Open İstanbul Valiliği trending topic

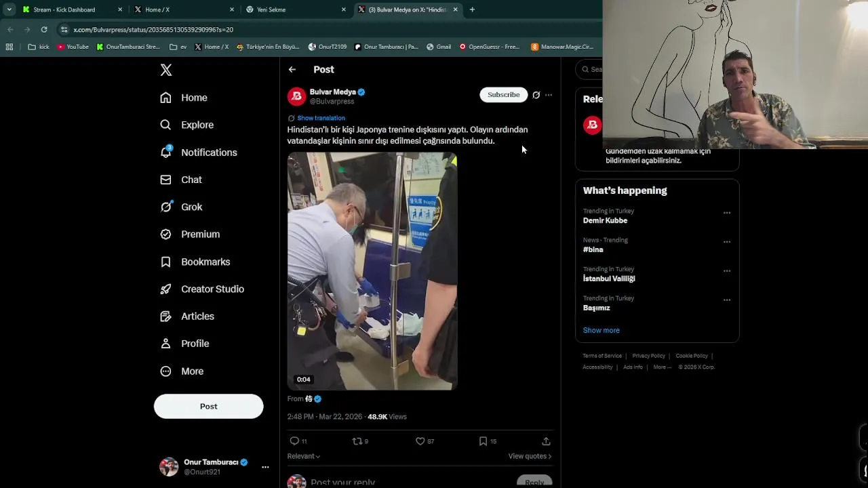point(609,279)
